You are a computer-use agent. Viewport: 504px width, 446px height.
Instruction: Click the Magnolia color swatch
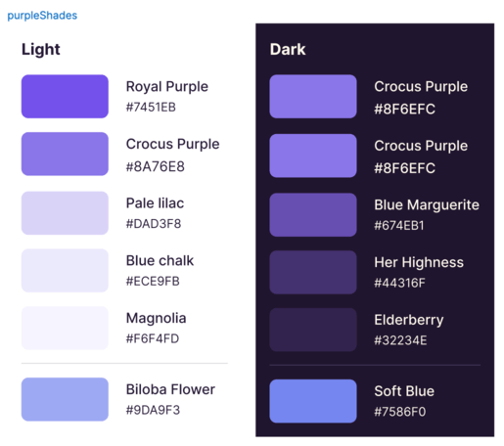click(x=65, y=328)
